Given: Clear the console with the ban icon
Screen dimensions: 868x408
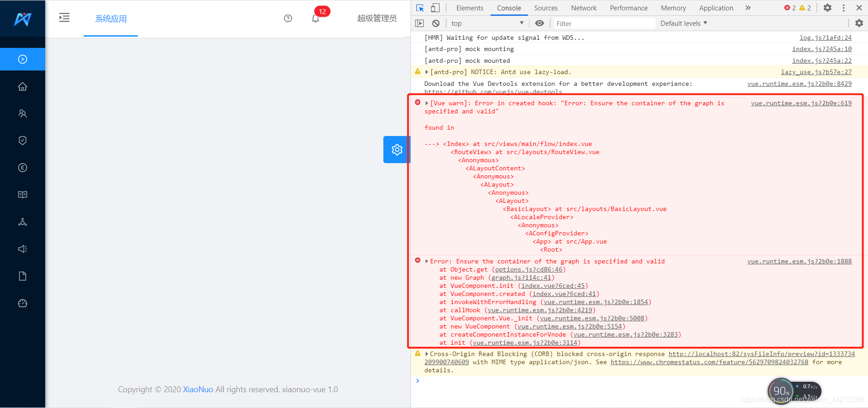Looking at the screenshot, I should pyautogui.click(x=436, y=23).
